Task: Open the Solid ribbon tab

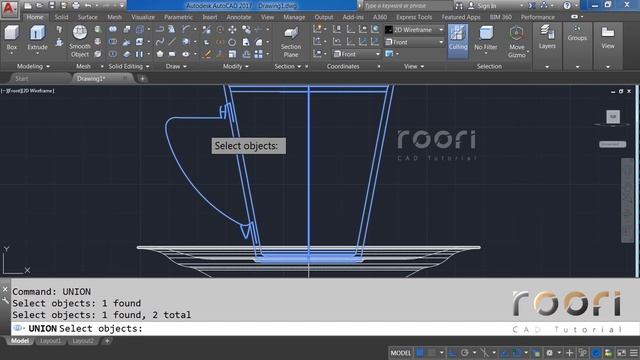Action: [x=62, y=17]
